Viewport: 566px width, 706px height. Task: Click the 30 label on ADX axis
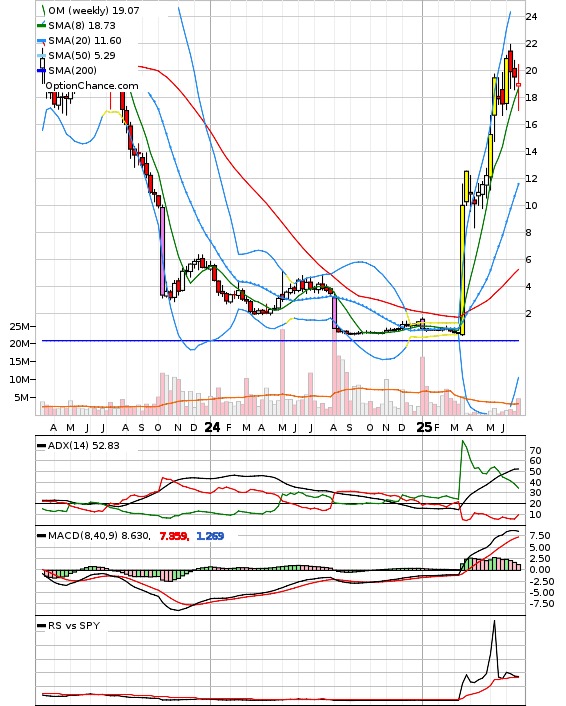coord(535,493)
